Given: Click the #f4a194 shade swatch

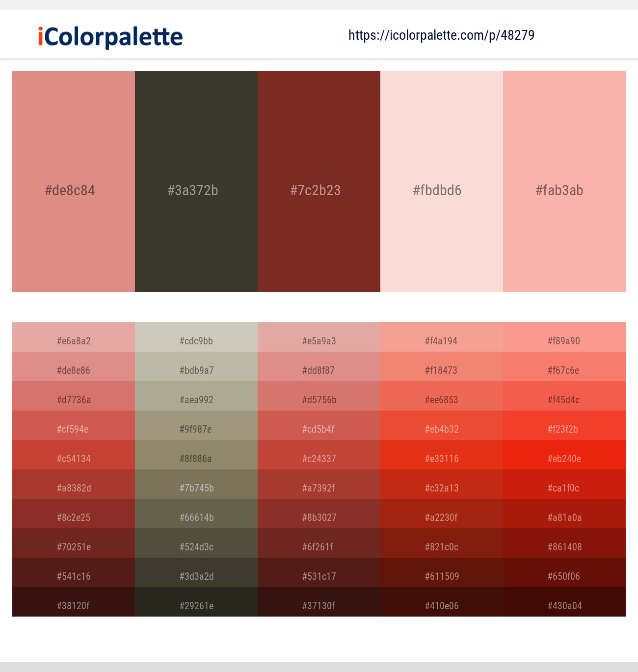Looking at the screenshot, I should click(441, 341).
